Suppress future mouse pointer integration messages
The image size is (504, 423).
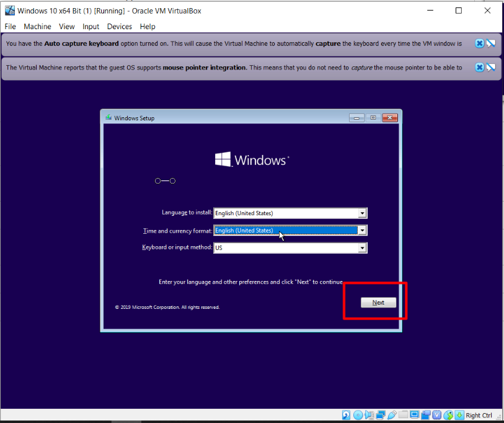tap(491, 67)
